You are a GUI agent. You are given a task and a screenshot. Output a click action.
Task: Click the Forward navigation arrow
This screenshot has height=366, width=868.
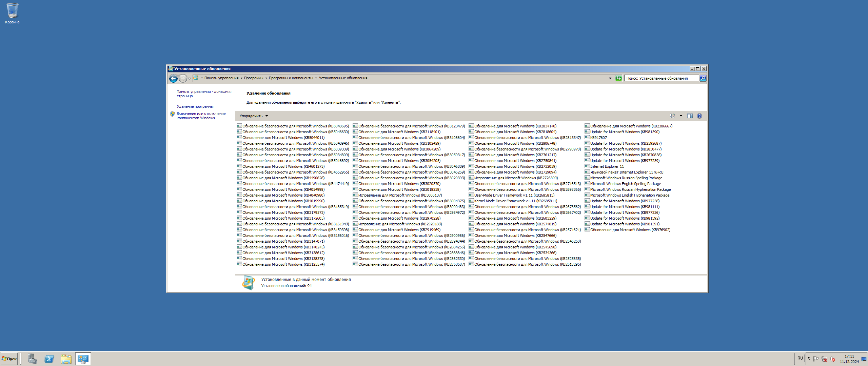point(183,78)
